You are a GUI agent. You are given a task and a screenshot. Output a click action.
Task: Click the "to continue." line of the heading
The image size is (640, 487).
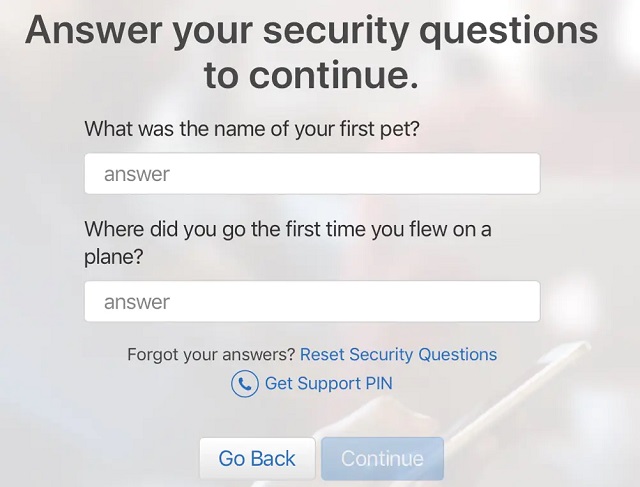(x=311, y=75)
